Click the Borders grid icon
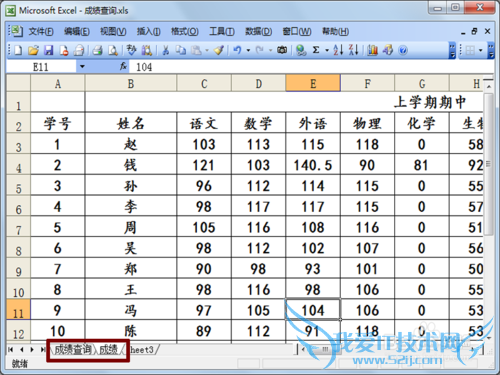The image size is (500, 375). pyautogui.click(x=470, y=50)
